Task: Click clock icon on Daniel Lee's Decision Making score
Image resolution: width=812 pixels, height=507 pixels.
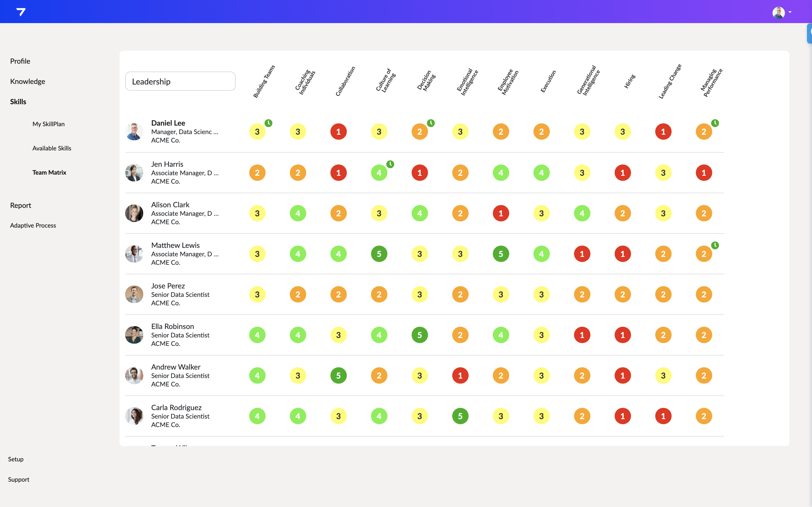Action: pos(431,123)
